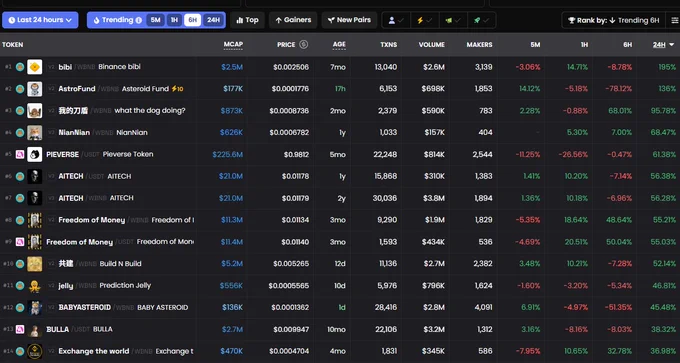Click the AstroFund boost lightning 10 badge

pos(177,89)
